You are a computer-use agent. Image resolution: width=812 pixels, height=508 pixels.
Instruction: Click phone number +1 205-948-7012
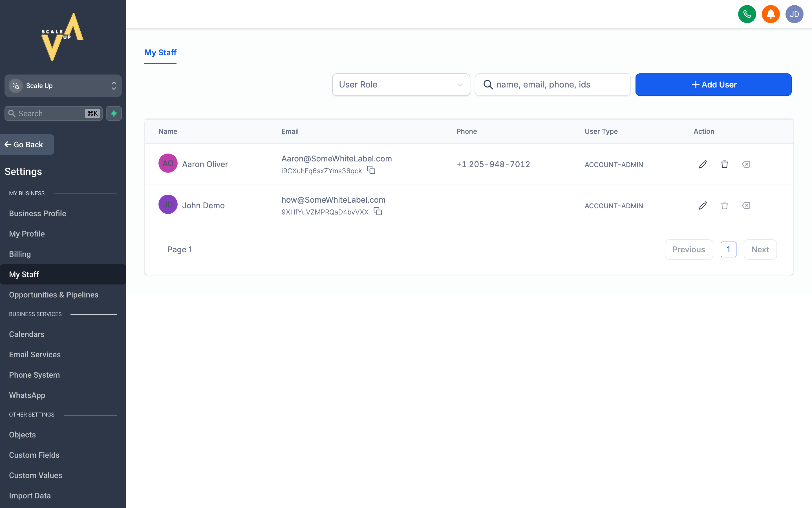493,164
